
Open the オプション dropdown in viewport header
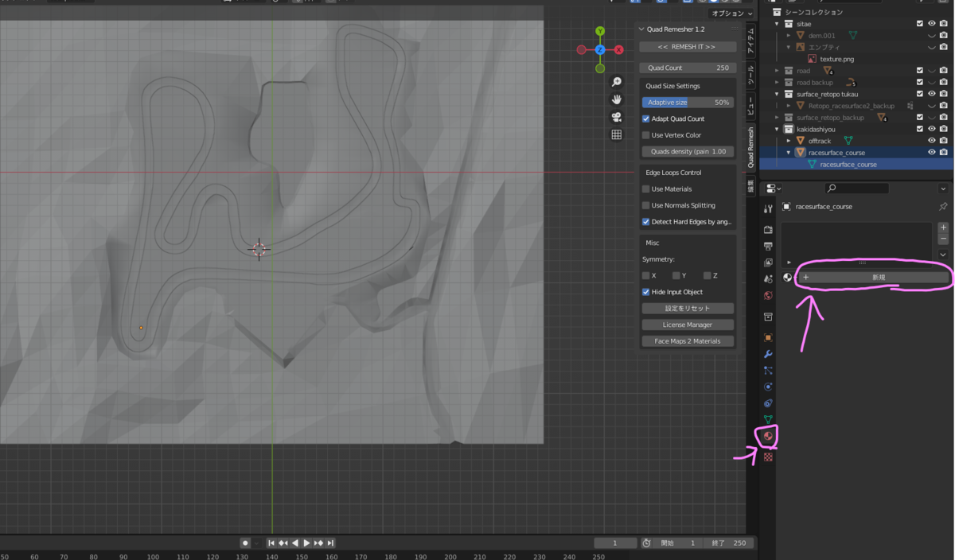click(732, 14)
